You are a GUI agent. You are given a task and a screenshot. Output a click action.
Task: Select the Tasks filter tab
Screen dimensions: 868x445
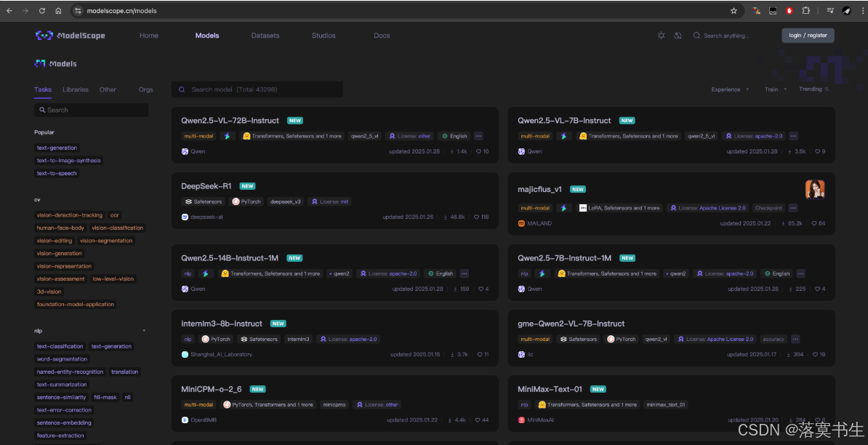point(43,89)
